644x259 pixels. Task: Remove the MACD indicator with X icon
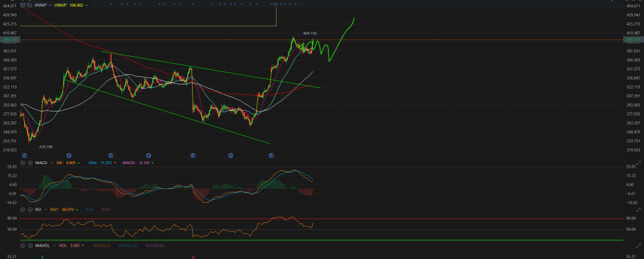[x=30, y=163]
